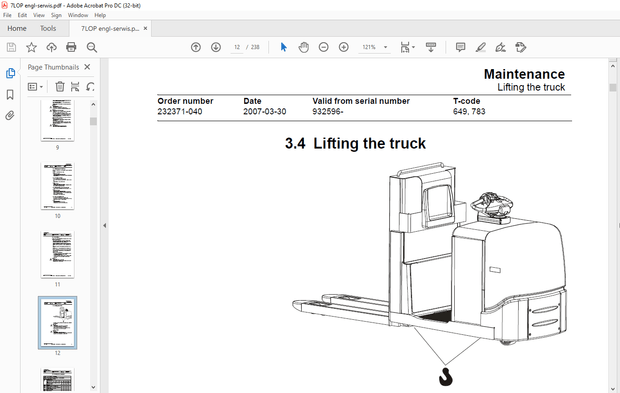Click the date 2007-03-30 text
Screen dimensions: 620x393
(265, 111)
